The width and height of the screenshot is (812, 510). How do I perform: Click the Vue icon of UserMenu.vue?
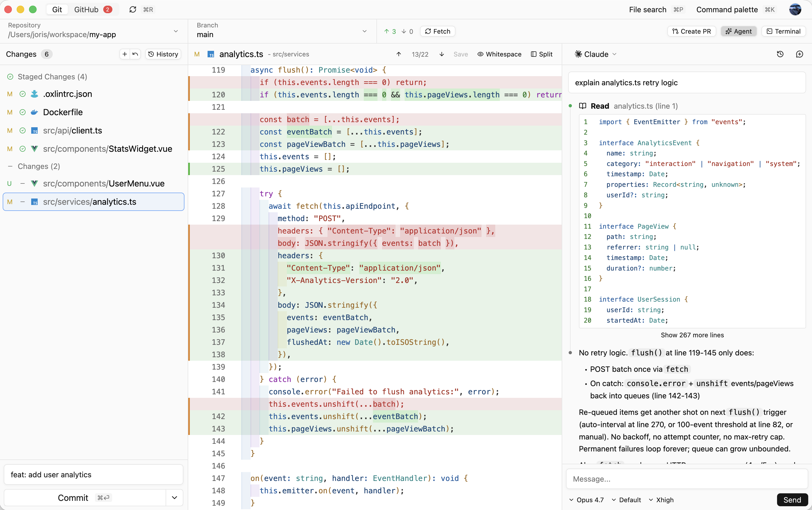click(x=34, y=183)
